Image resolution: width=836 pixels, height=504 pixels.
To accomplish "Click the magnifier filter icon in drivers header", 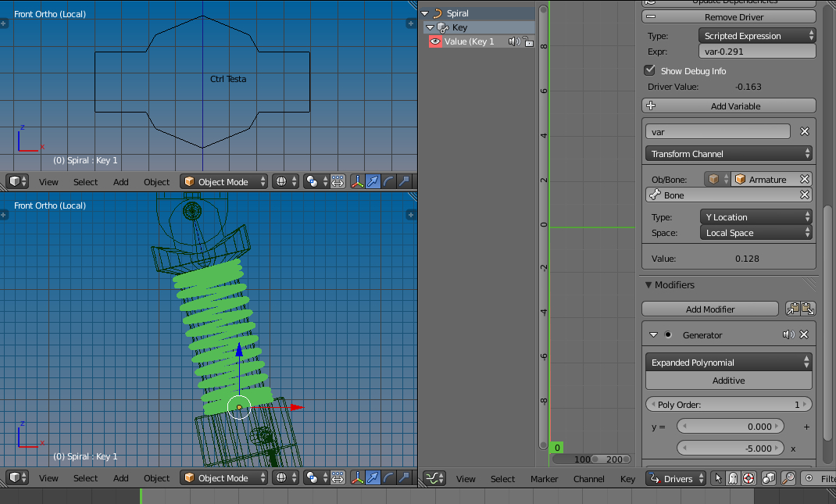I will click(788, 478).
